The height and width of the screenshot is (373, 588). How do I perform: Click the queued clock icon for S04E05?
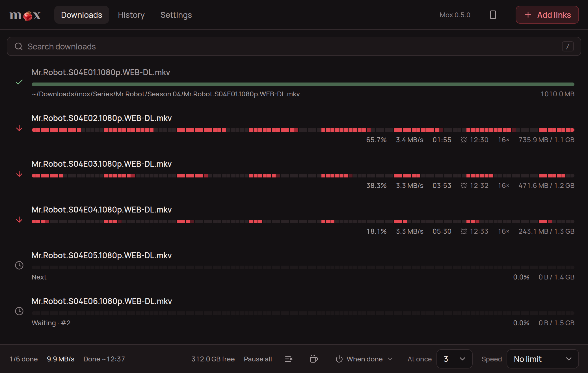19,265
